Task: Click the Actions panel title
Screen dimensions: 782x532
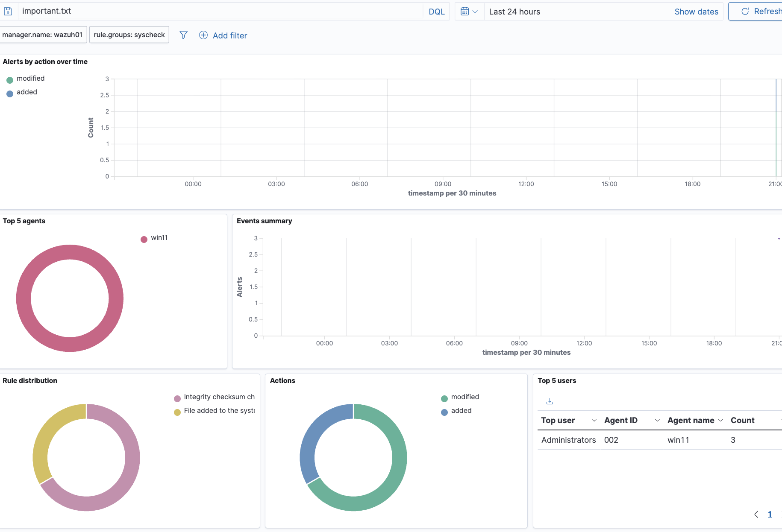Action: pyautogui.click(x=282, y=381)
